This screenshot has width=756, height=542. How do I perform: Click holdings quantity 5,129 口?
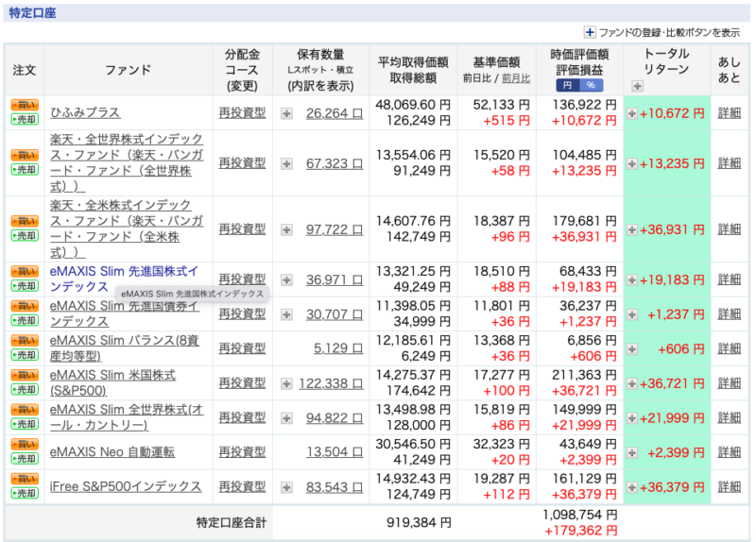[338, 348]
